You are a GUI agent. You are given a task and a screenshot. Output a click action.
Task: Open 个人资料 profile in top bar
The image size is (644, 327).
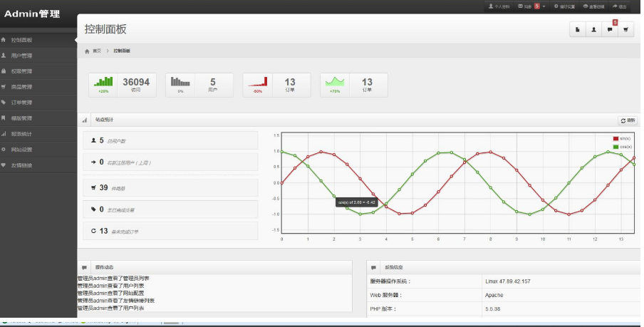[499, 6]
